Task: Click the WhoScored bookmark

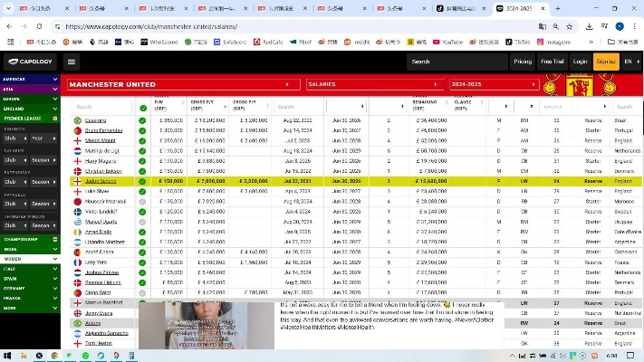Action: (163, 42)
